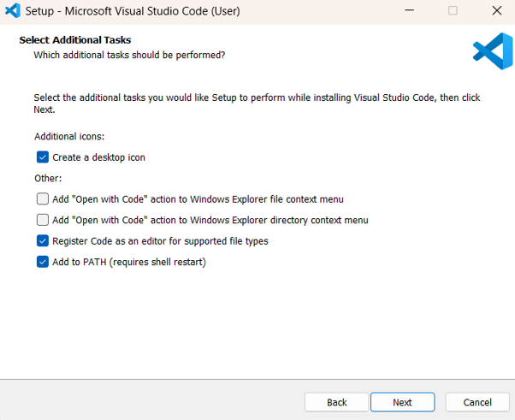The height and width of the screenshot is (420, 515).
Task: Click the "Additional icons:" label
Action: (x=69, y=136)
